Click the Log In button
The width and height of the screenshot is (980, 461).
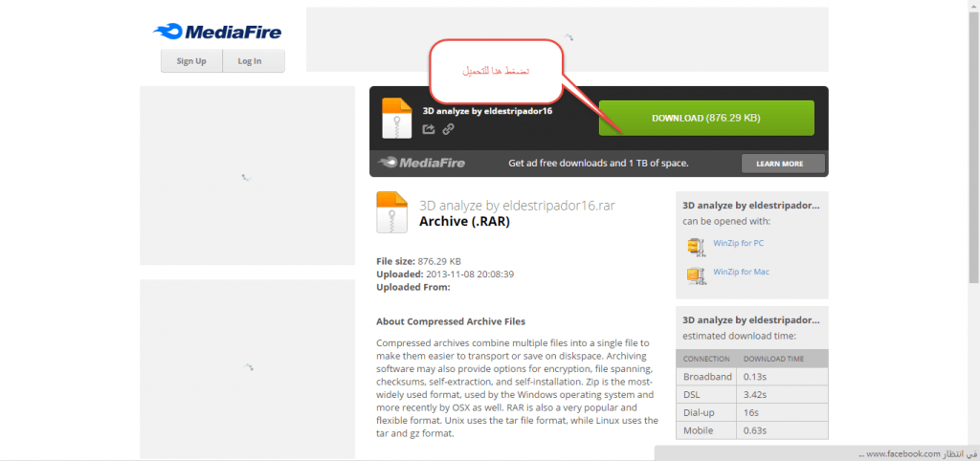(250, 61)
